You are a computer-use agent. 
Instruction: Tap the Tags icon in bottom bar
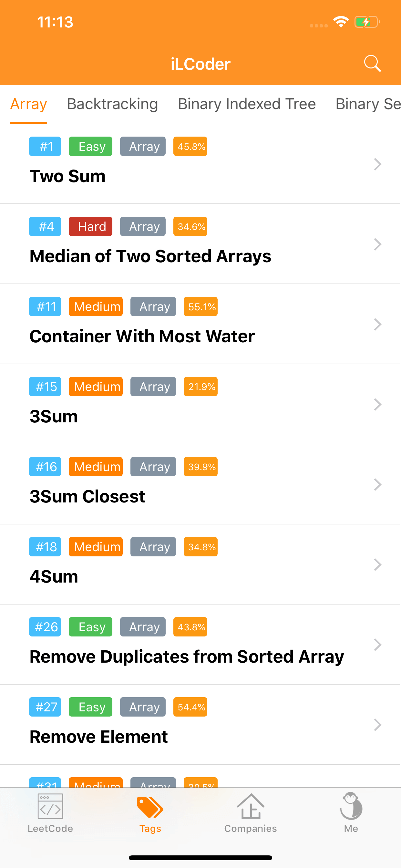click(x=150, y=807)
